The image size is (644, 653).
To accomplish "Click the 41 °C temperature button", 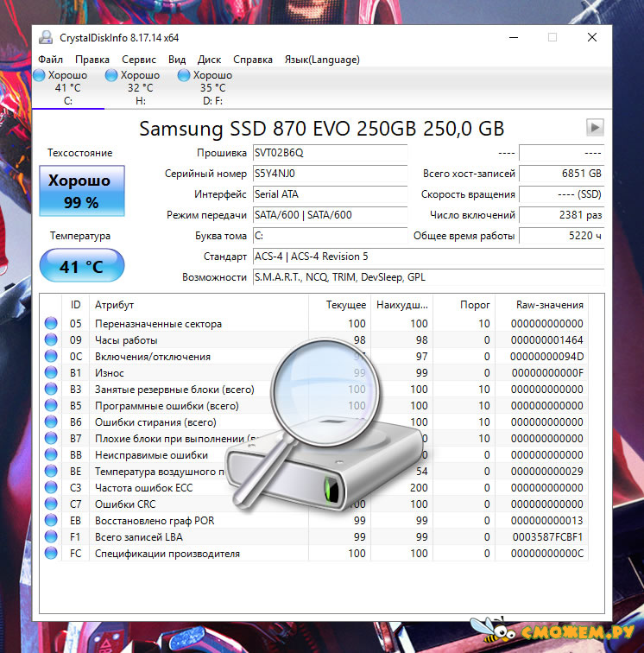I will tap(82, 266).
